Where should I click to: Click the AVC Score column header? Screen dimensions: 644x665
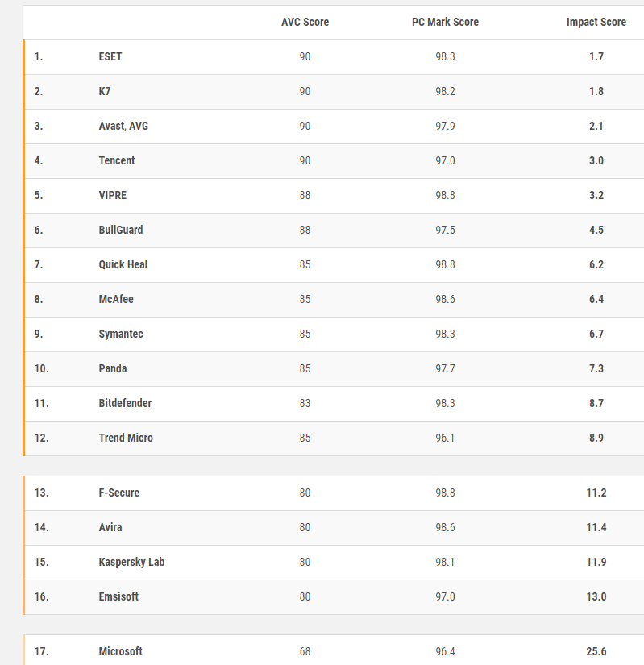(305, 22)
